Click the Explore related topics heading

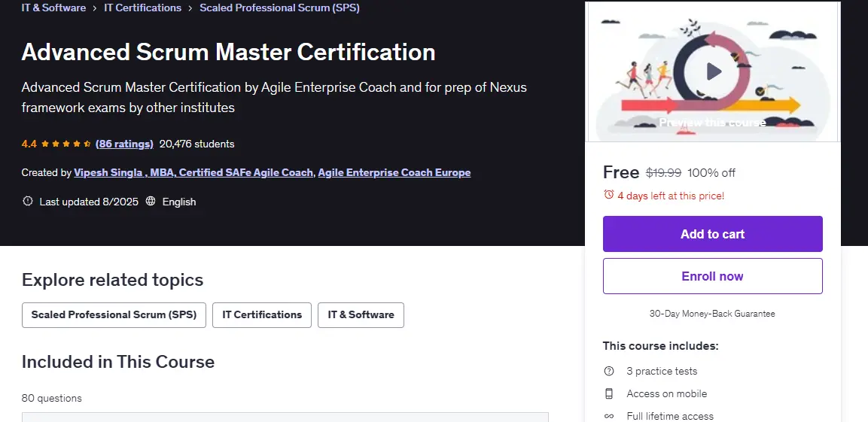(x=112, y=280)
